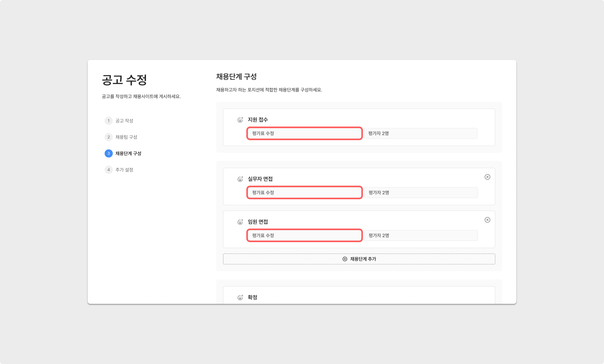Click emoji icon next to 실무자 면접
Viewport: 604px width, 364px height.
pyautogui.click(x=240, y=179)
